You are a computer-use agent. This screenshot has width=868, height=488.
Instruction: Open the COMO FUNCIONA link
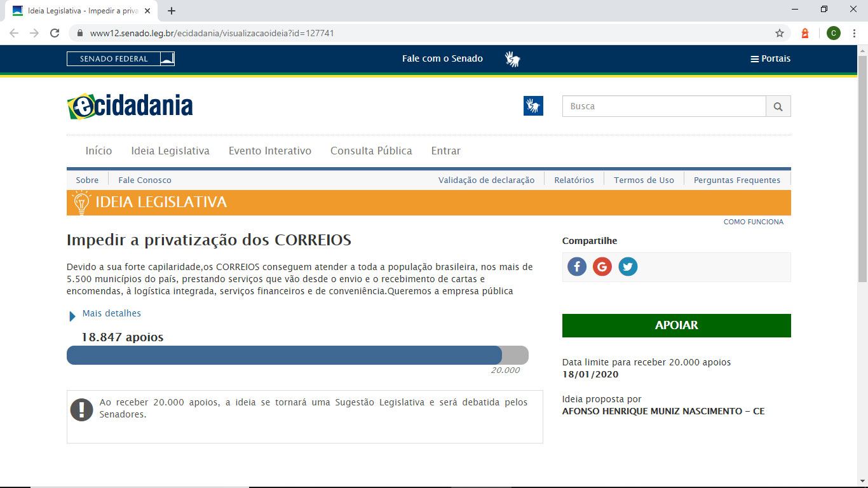click(x=754, y=222)
